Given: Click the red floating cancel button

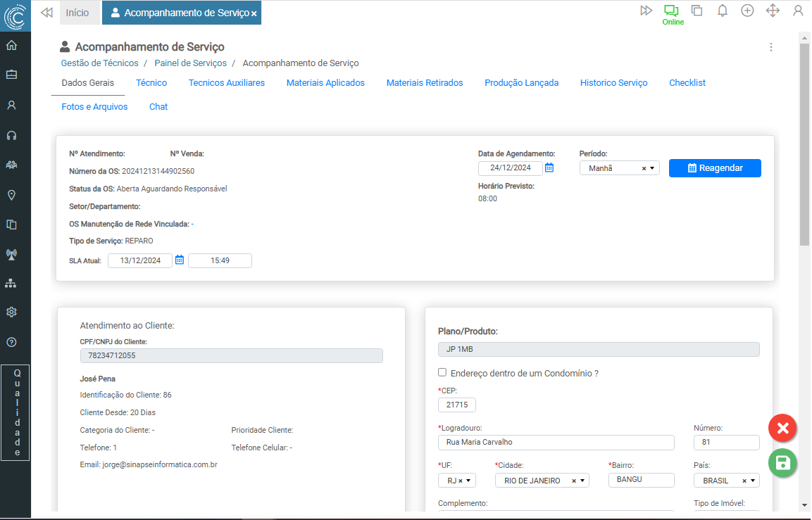Looking at the screenshot, I should (782, 428).
